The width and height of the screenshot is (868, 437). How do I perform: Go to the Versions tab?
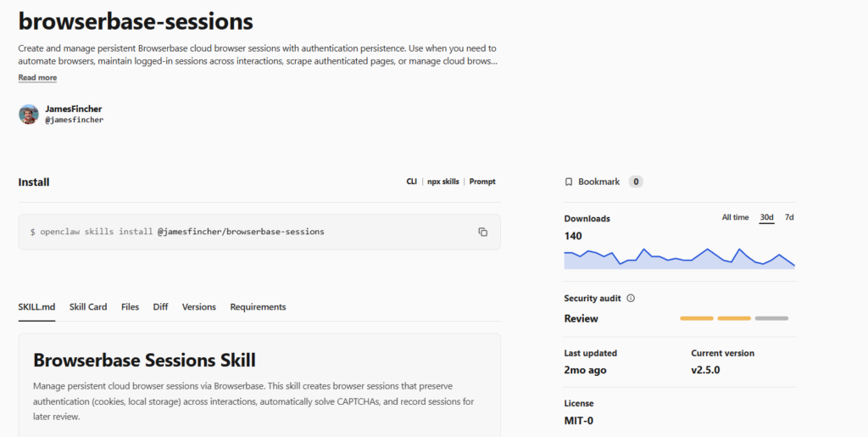[198, 307]
